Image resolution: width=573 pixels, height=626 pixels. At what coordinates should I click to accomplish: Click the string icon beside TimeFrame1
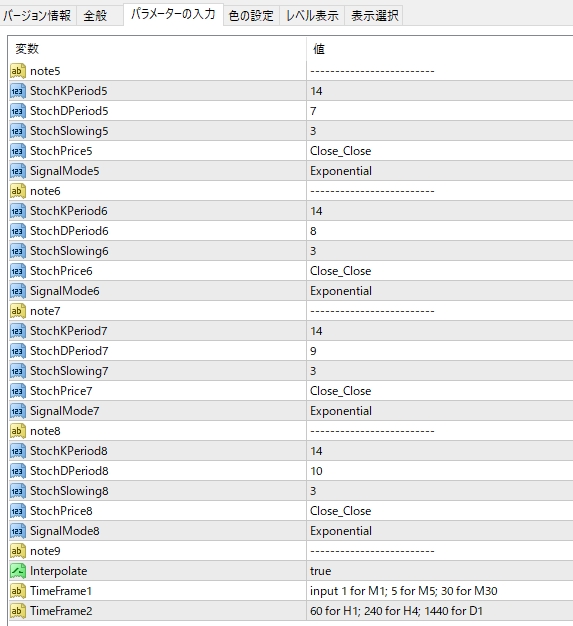coord(18,591)
